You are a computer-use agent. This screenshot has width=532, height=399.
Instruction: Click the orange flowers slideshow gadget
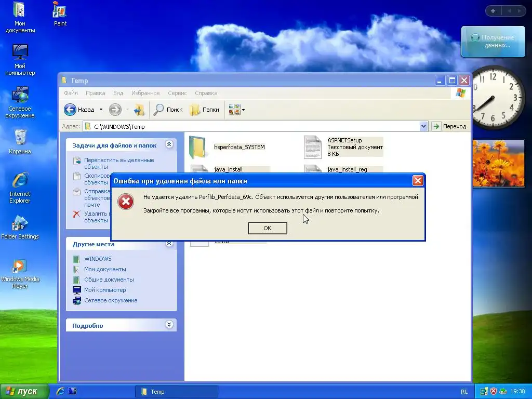(498, 163)
